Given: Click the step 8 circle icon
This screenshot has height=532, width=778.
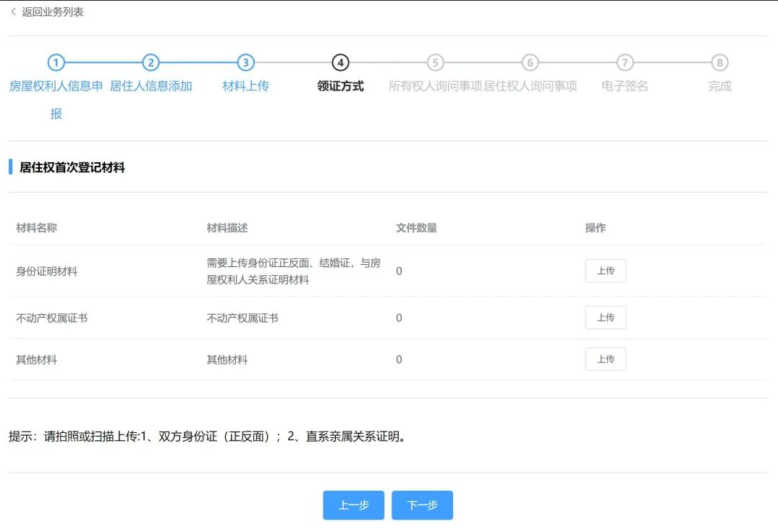Looking at the screenshot, I should (x=719, y=63).
